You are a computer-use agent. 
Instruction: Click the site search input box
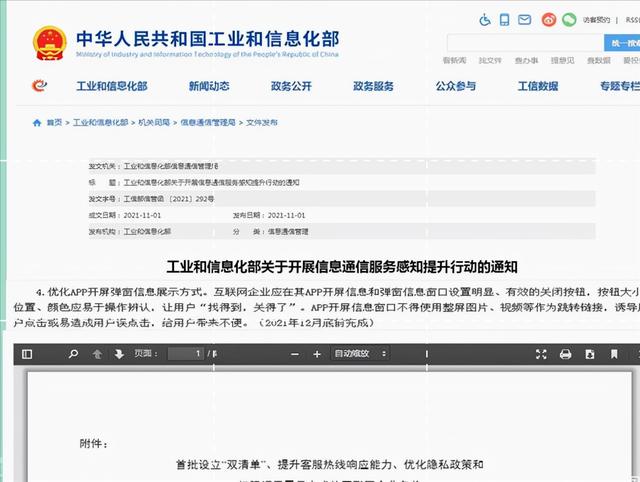[526, 43]
